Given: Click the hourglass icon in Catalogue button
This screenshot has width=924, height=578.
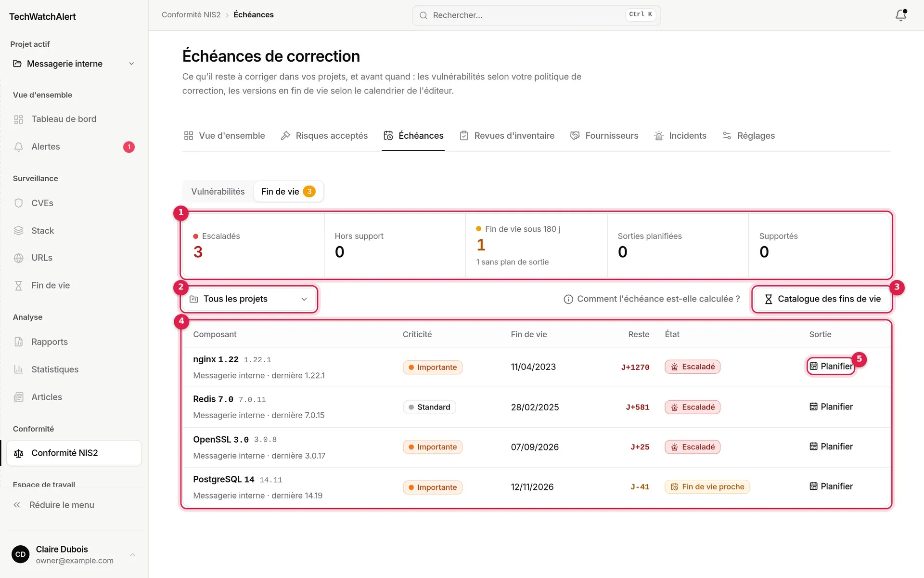Looking at the screenshot, I should [768, 299].
